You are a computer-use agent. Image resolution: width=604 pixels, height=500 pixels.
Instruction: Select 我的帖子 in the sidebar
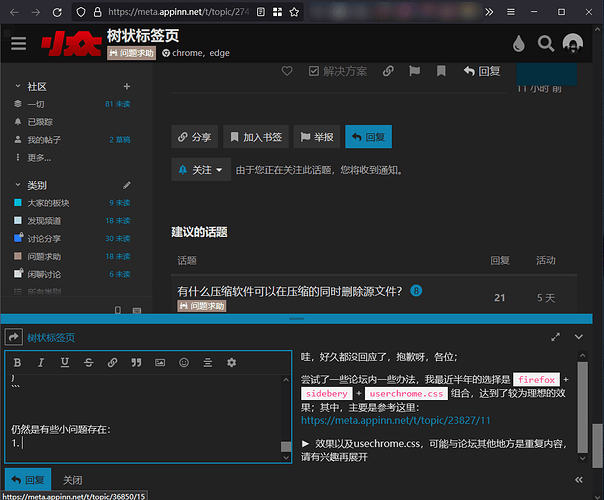44,140
